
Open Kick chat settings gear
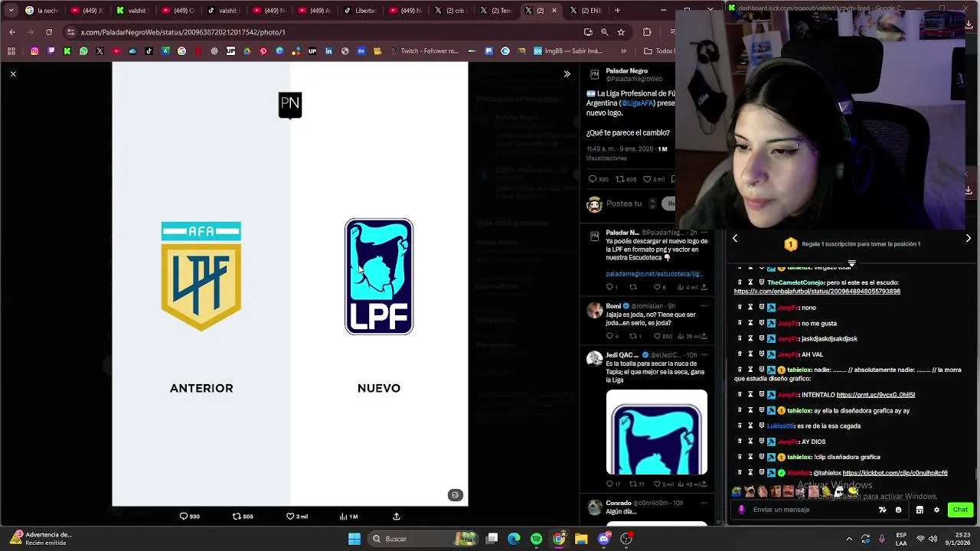coord(936,510)
